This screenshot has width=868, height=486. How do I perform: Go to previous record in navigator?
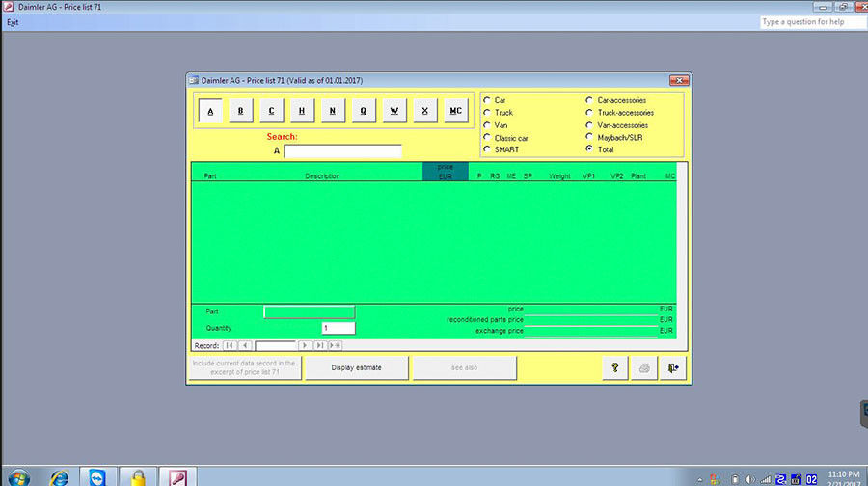click(x=245, y=345)
